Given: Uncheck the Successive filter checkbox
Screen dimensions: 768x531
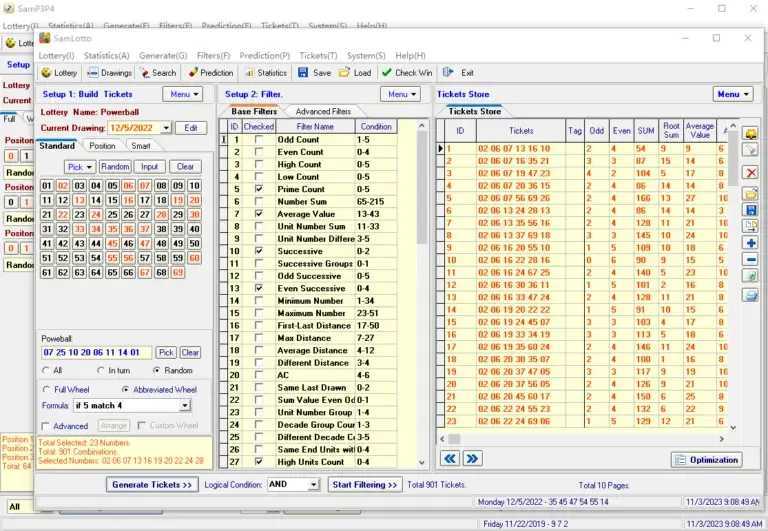Looking at the screenshot, I should pyautogui.click(x=259, y=251).
